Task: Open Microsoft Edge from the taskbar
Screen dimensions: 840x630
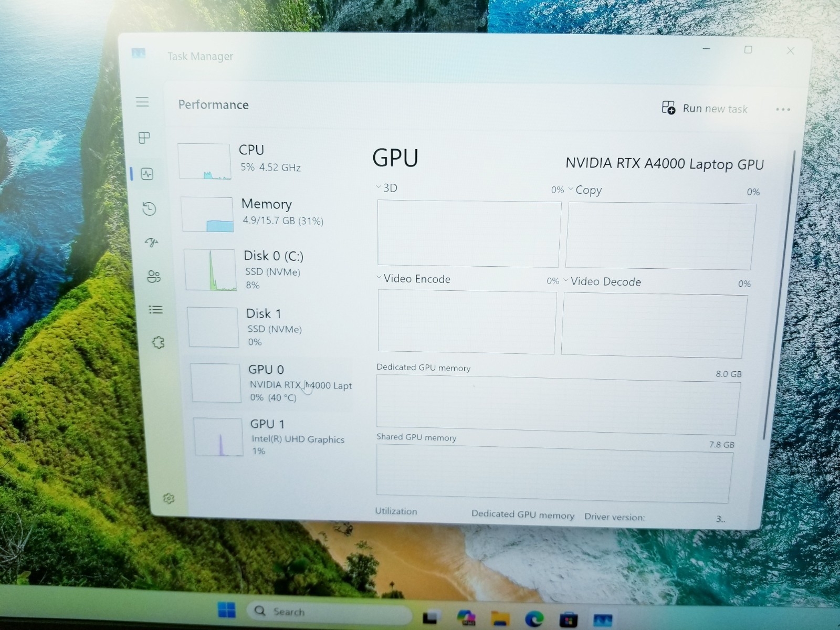Action: click(x=534, y=619)
